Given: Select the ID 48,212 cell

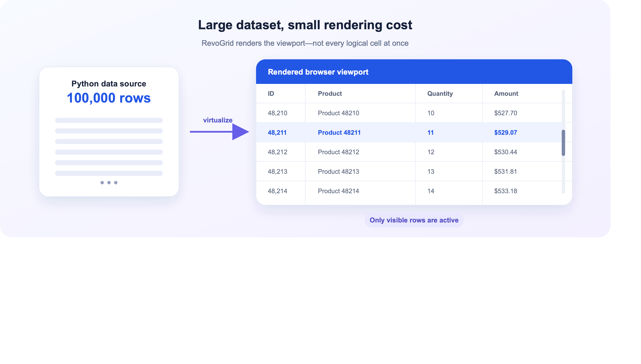Looking at the screenshot, I should click(280, 152).
